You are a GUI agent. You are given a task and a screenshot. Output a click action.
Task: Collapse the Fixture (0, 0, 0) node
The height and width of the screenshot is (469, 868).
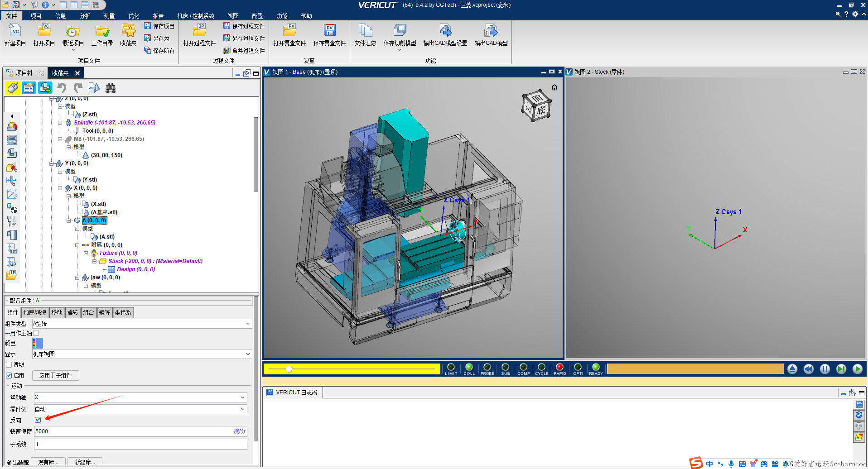point(86,253)
